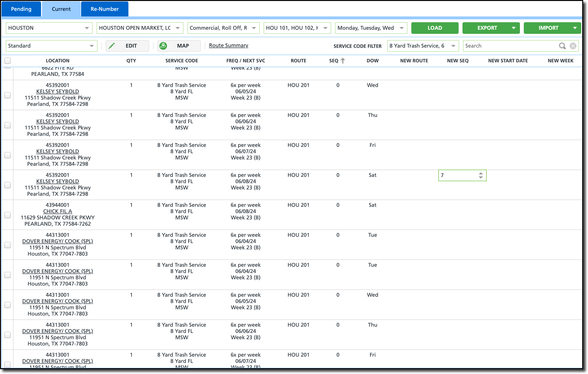Increment New Seq stepper up arrow
This screenshot has width=588, height=374.
click(x=481, y=173)
